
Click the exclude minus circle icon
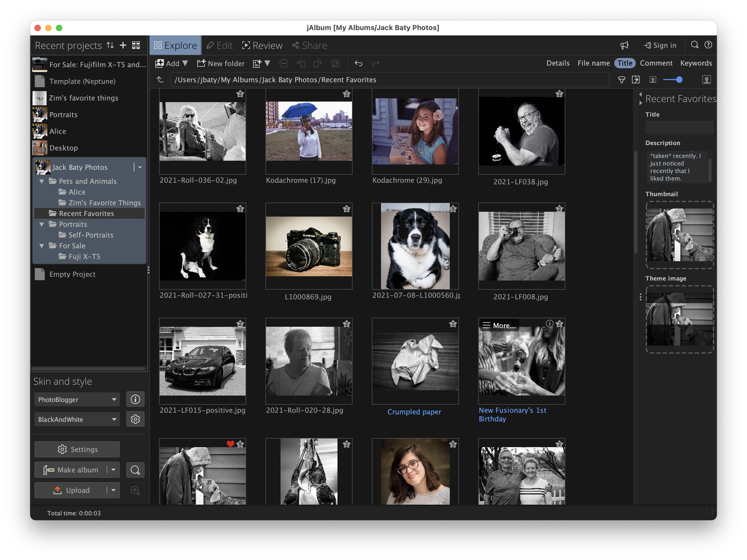[x=284, y=63]
